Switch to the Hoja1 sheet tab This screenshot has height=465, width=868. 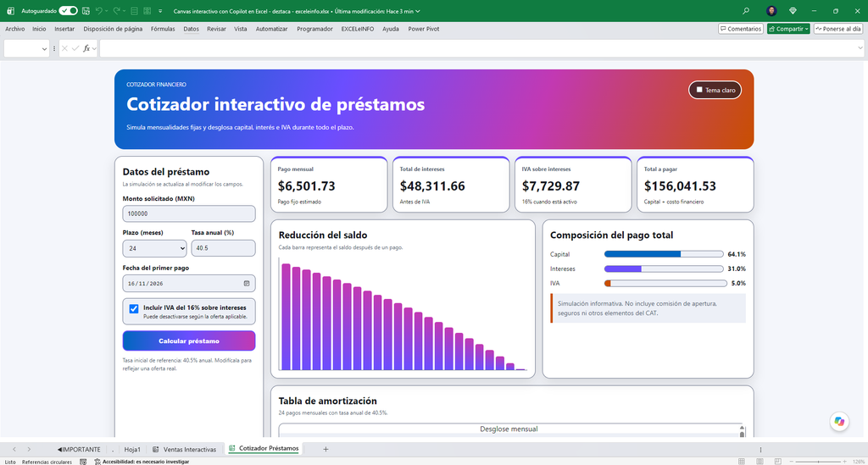[131, 449]
